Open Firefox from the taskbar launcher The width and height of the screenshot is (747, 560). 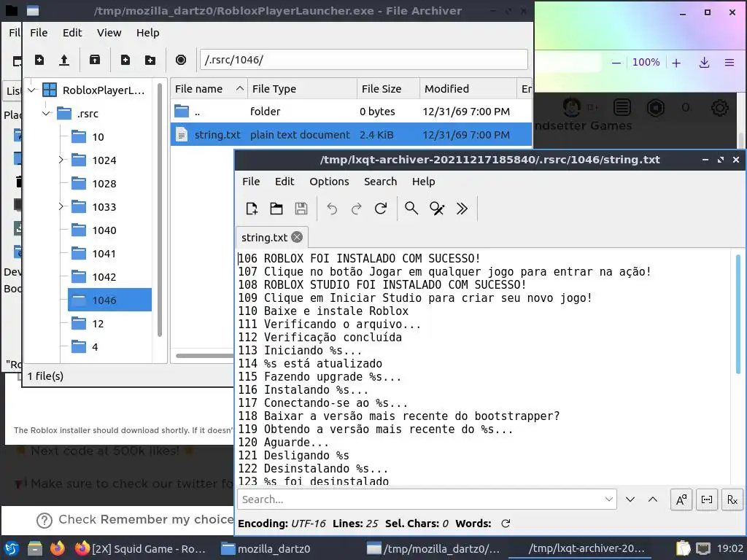(x=58, y=548)
